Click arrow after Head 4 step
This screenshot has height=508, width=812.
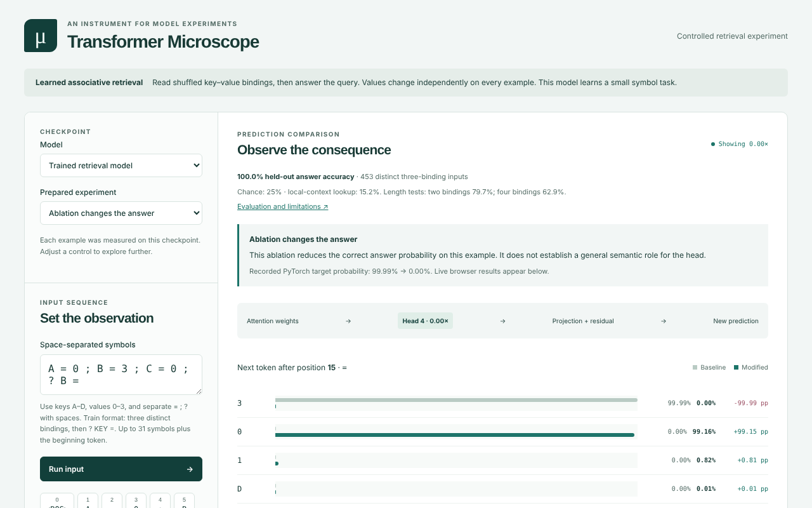(502, 321)
